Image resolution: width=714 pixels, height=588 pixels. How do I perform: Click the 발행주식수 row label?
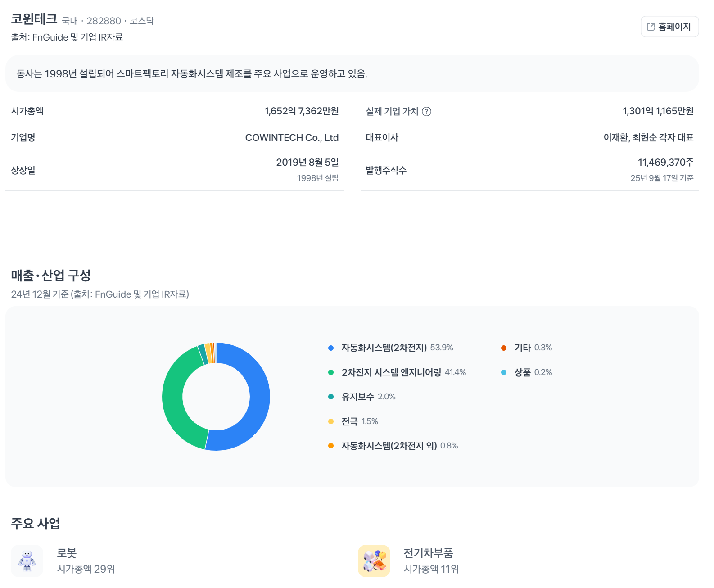coord(386,170)
